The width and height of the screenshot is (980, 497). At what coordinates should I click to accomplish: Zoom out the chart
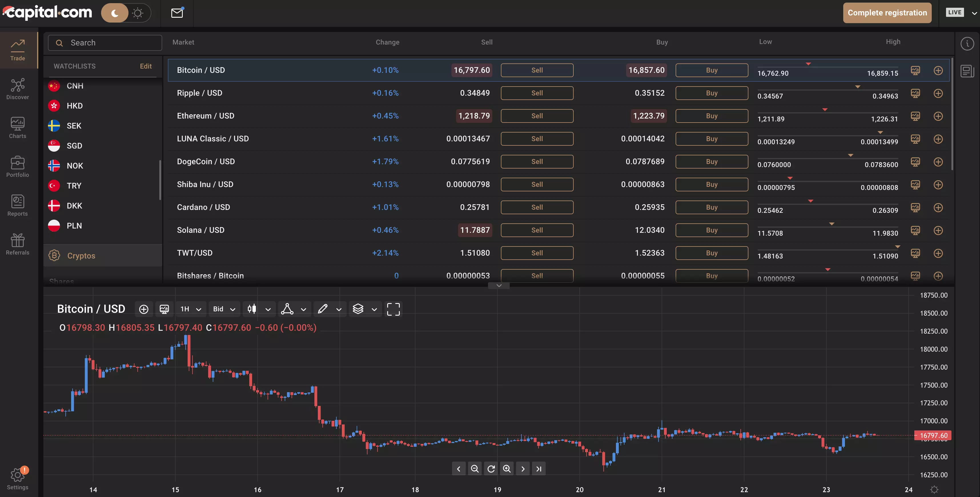tap(475, 469)
